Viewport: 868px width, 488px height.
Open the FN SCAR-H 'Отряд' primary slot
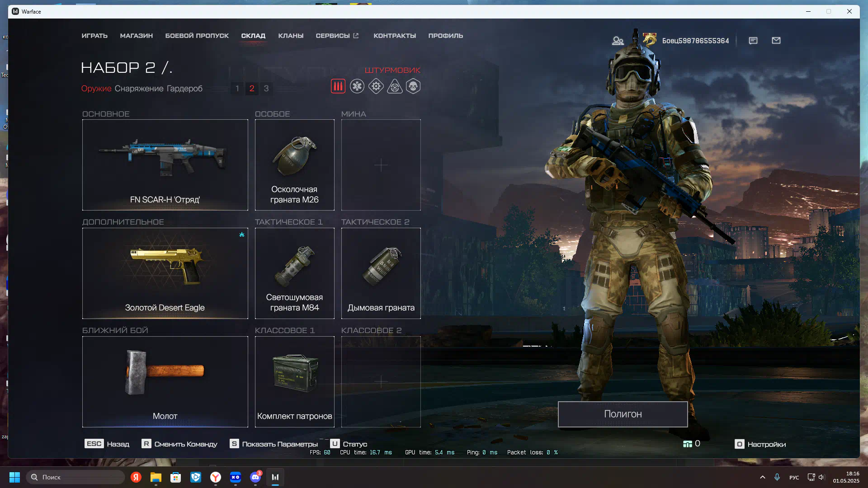(165, 165)
